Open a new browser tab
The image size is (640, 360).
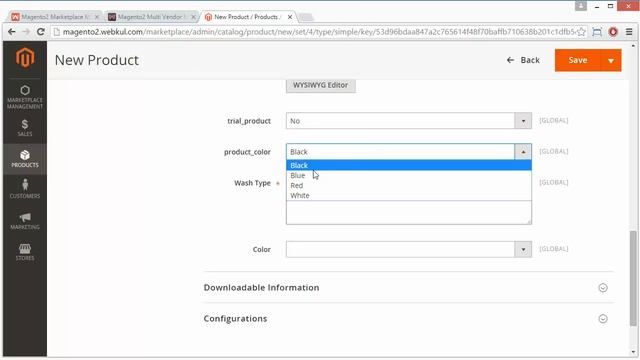tap(306, 17)
